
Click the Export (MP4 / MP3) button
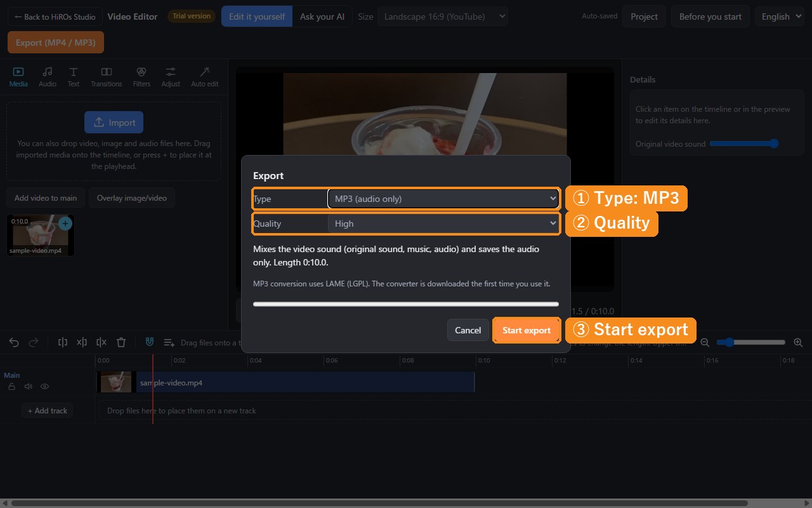[x=56, y=43]
